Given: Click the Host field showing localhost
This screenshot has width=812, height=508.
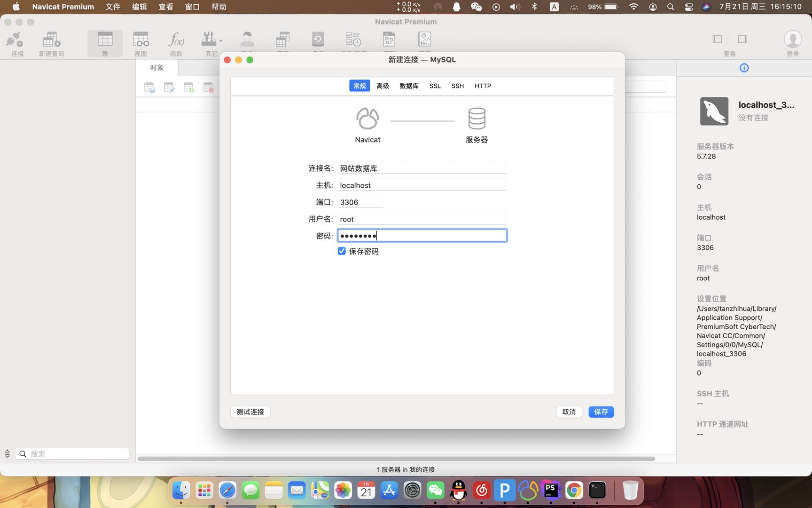Looking at the screenshot, I should click(x=422, y=185).
